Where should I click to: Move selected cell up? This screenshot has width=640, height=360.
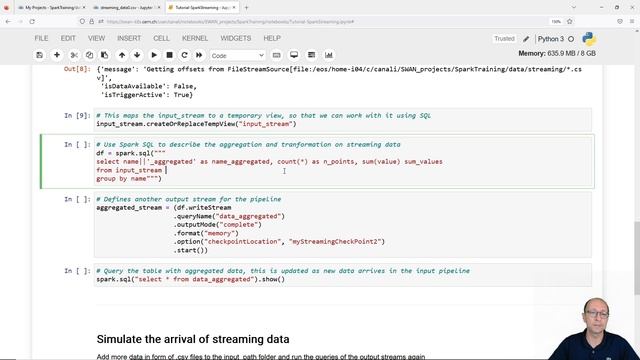(122, 55)
